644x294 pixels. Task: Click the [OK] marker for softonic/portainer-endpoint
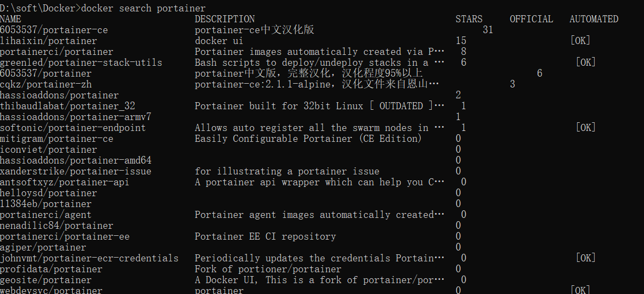click(585, 128)
